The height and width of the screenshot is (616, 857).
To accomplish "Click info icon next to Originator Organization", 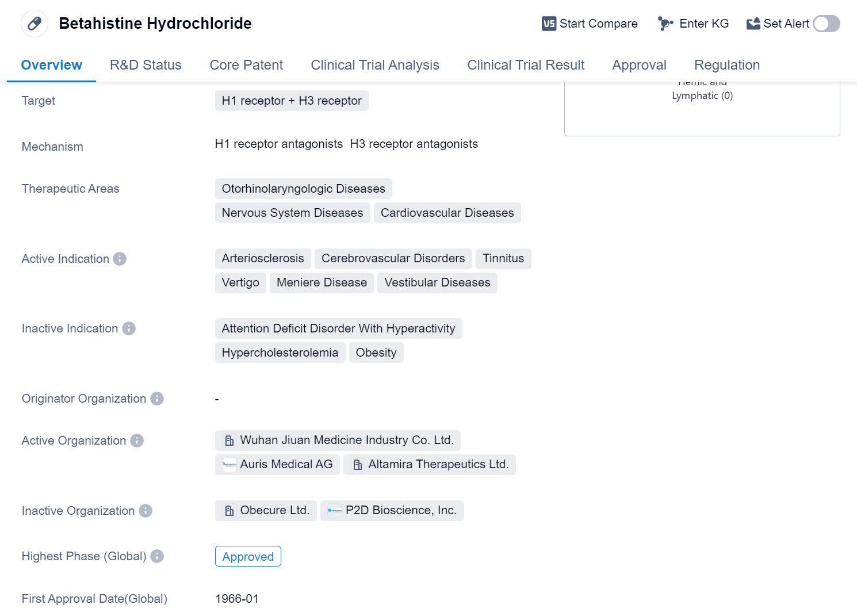I will tap(157, 399).
